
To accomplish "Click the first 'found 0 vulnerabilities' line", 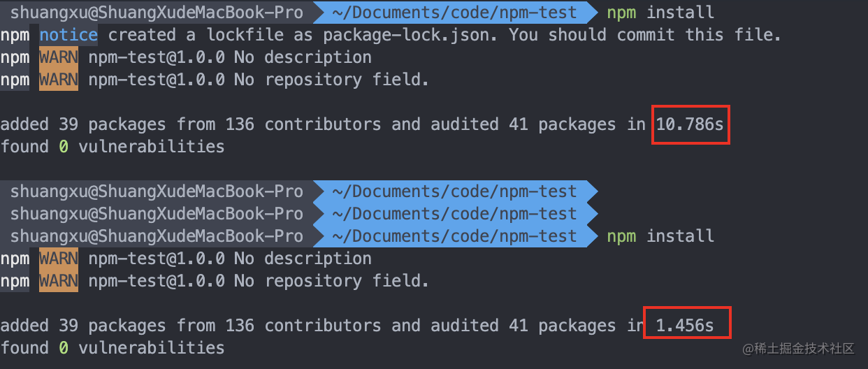I will 113,147.
